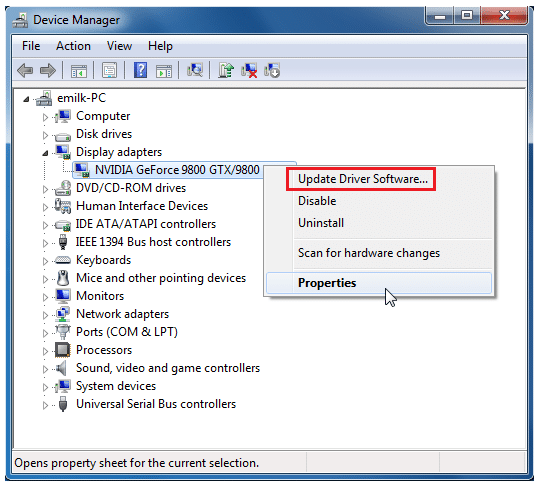Click the Show/Hide action pane icon
Viewport: 542px width, 492px height.
(164, 71)
